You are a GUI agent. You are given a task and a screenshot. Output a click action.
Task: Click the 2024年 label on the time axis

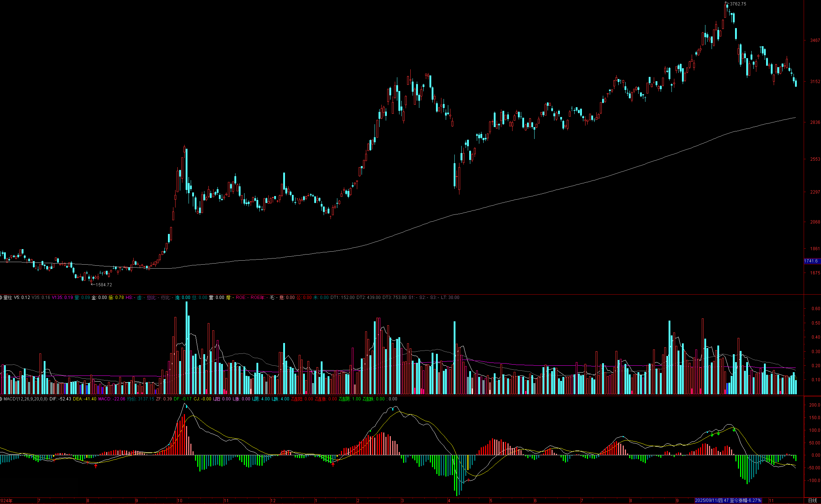point(6,501)
